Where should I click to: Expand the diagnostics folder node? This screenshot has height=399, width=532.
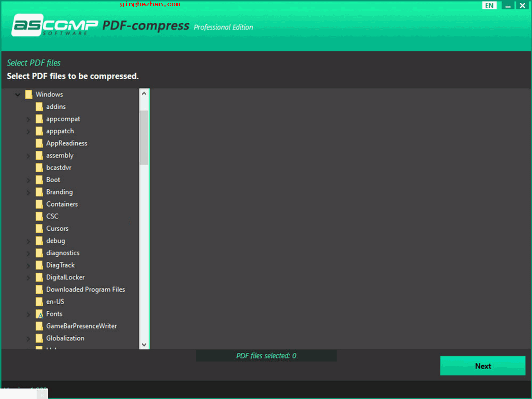point(28,253)
